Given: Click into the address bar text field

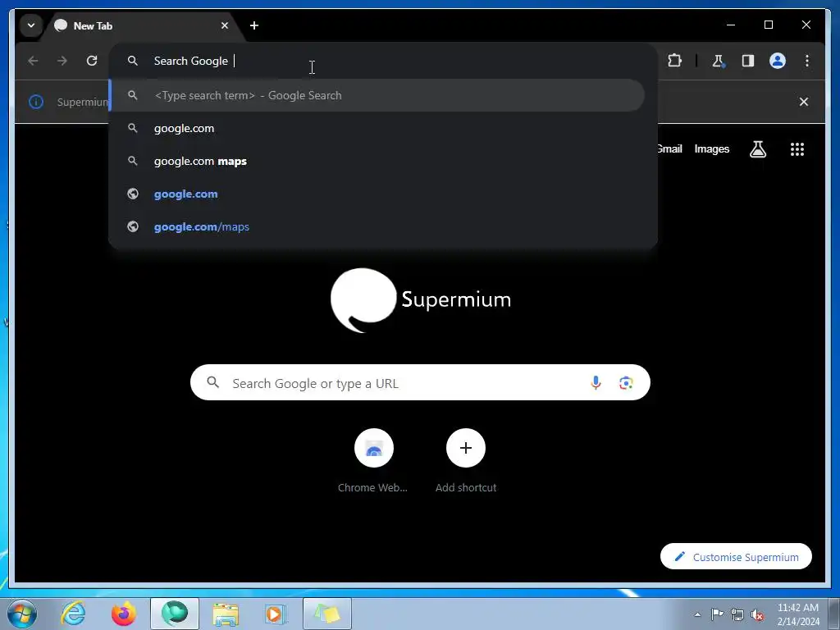Looking at the screenshot, I should (x=383, y=61).
